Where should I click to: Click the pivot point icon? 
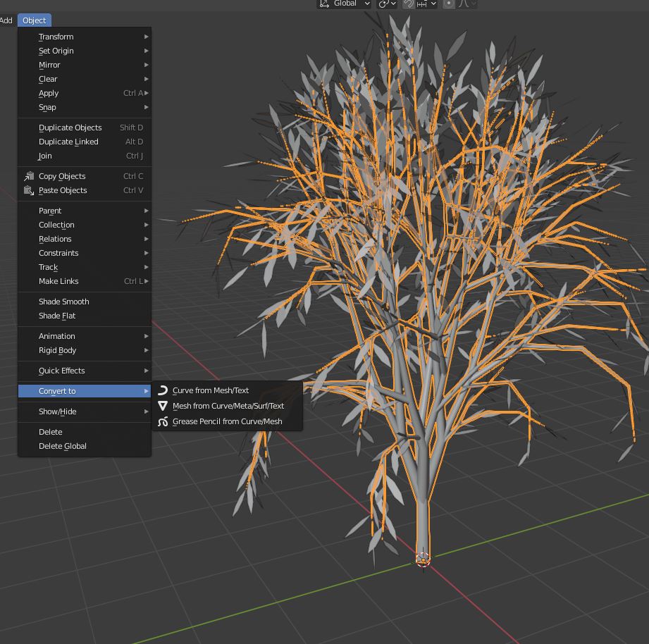click(x=383, y=4)
